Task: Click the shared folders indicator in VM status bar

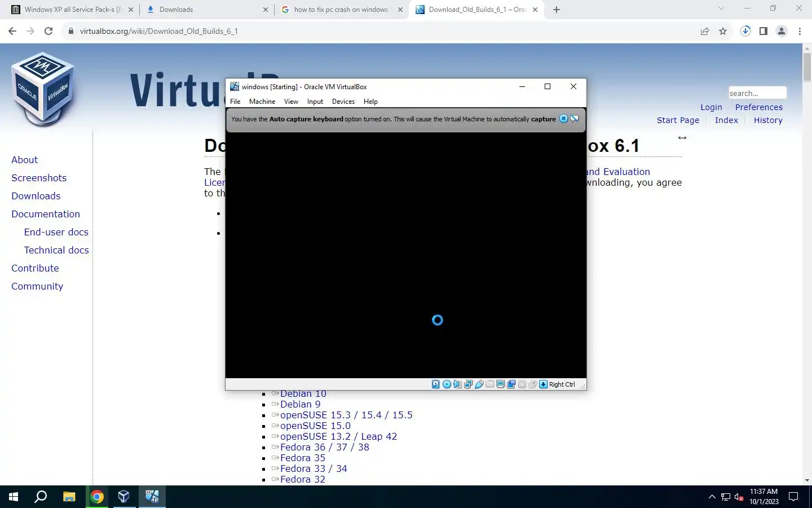Action: point(489,384)
